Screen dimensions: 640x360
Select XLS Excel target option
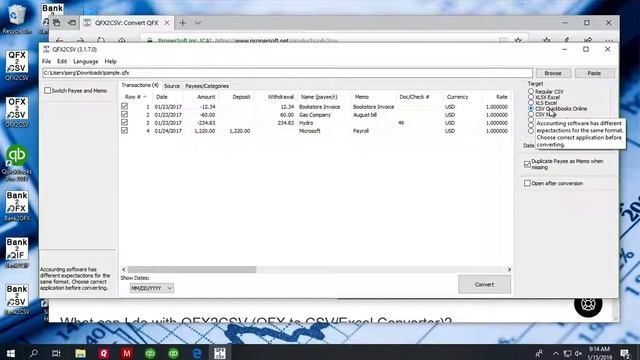(x=531, y=103)
